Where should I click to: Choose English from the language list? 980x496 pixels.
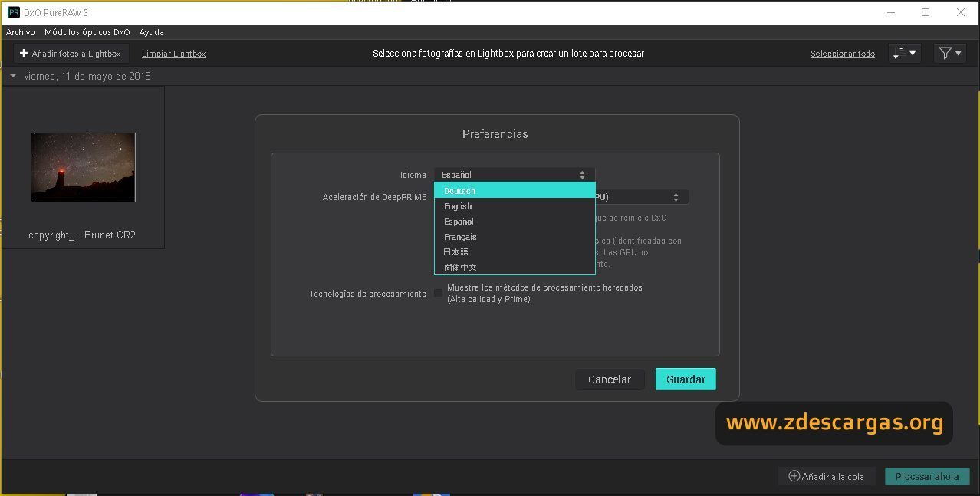click(515, 206)
